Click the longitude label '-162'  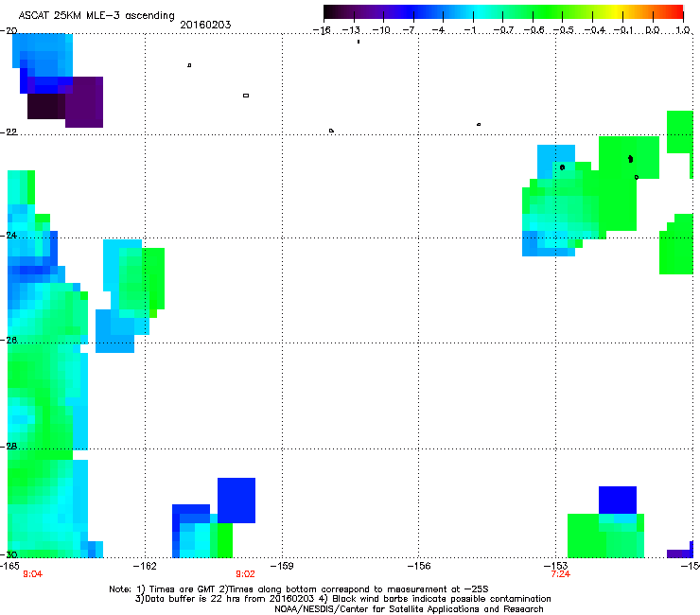[145, 566]
